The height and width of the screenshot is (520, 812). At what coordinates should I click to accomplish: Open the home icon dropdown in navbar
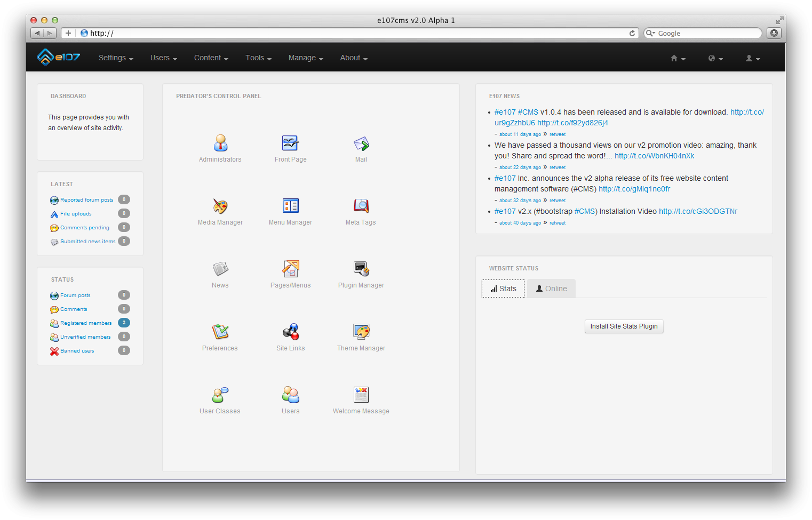click(x=678, y=58)
